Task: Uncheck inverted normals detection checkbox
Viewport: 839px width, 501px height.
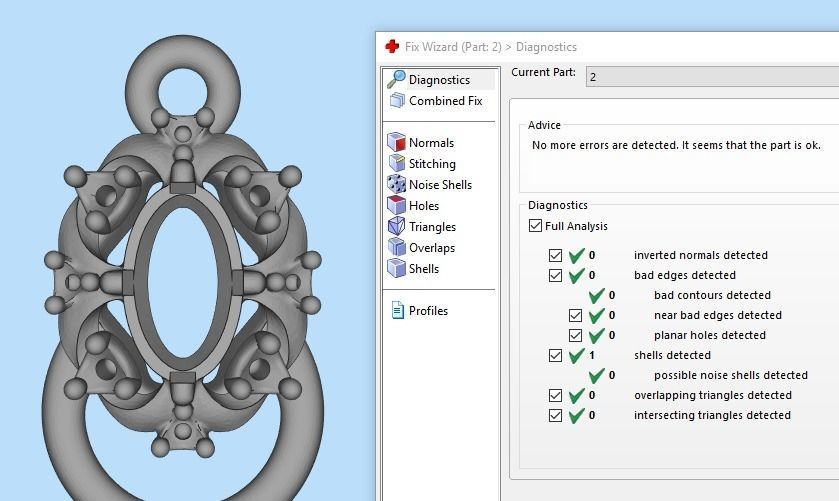Action: (x=555, y=255)
